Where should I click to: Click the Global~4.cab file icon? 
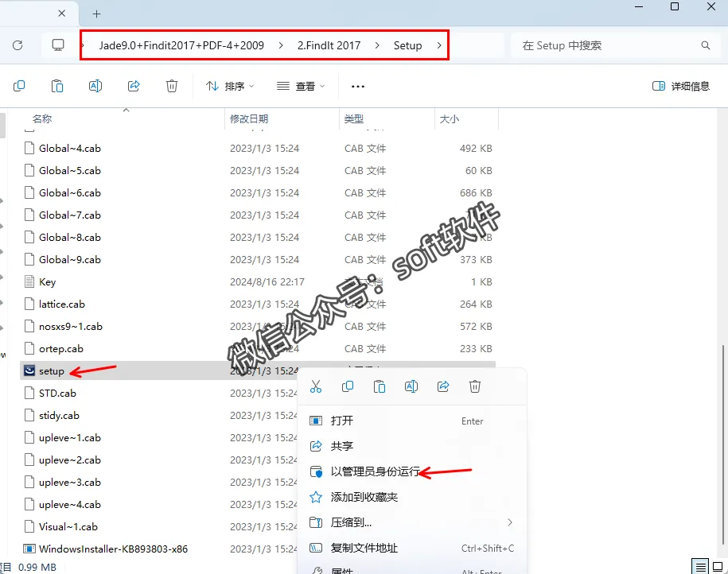(29, 148)
